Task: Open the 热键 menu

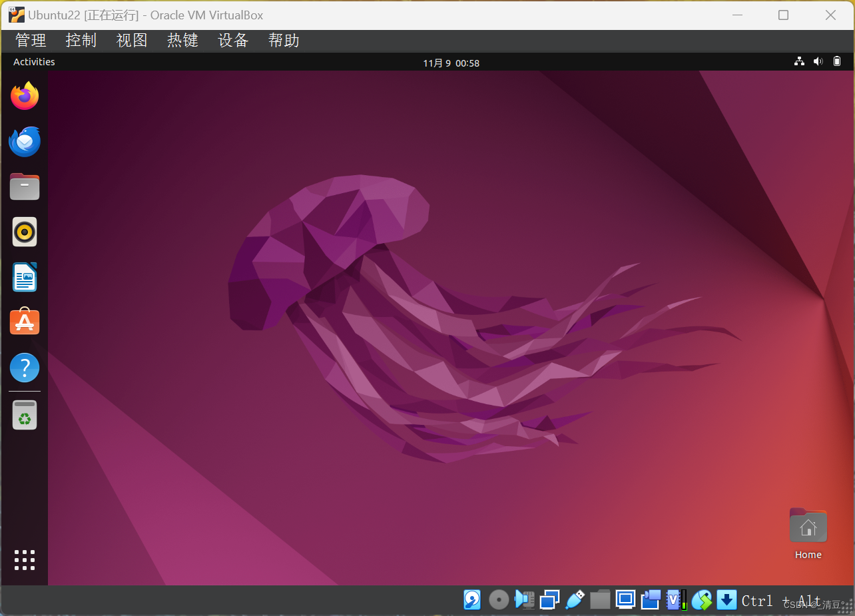Action: coord(182,41)
